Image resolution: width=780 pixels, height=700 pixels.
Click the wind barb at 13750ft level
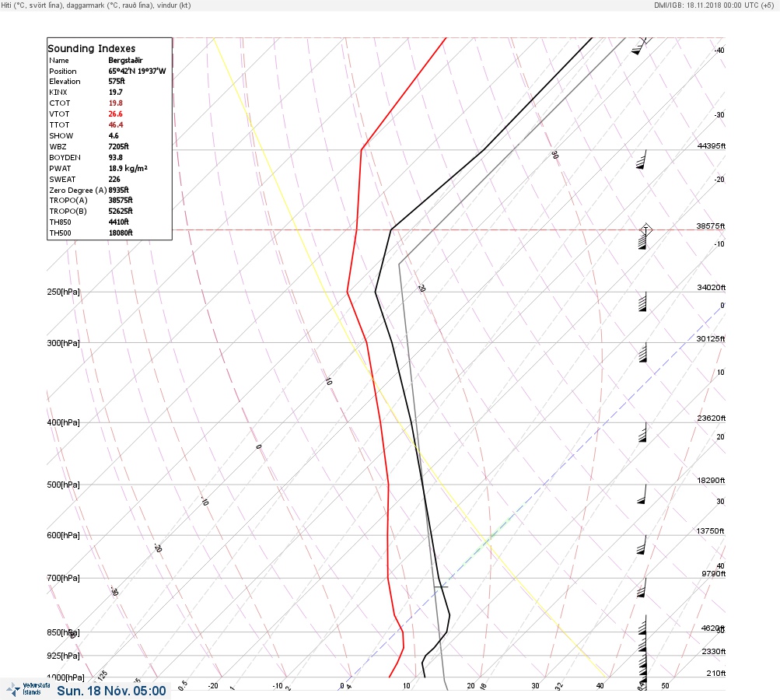642,544
